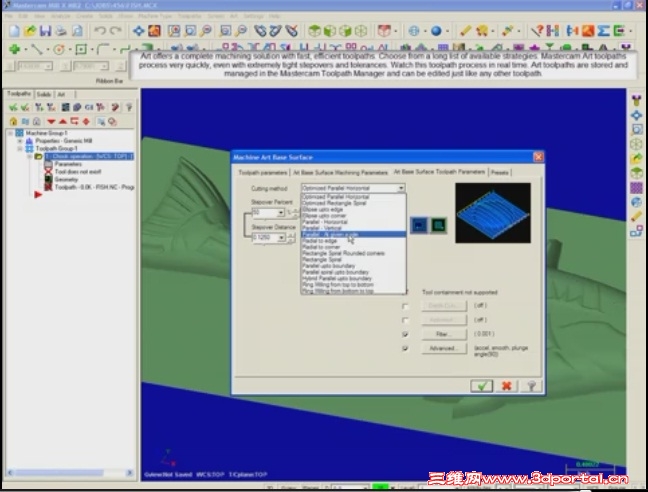Toggle the Advanced checkbox

coord(405,349)
